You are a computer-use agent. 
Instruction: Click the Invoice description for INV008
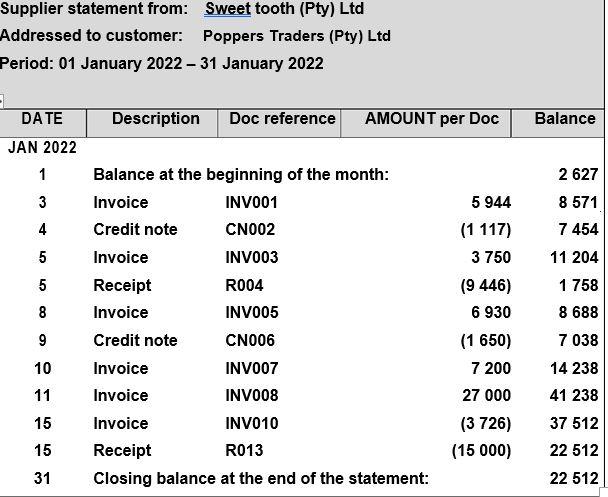[121, 395]
